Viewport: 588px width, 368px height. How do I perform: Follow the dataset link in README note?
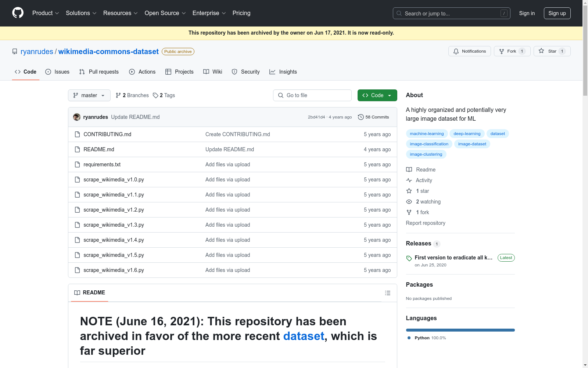pyautogui.click(x=304, y=336)
